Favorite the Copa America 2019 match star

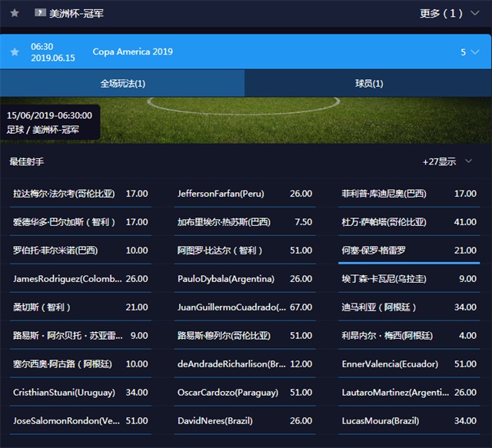(15, 52)
